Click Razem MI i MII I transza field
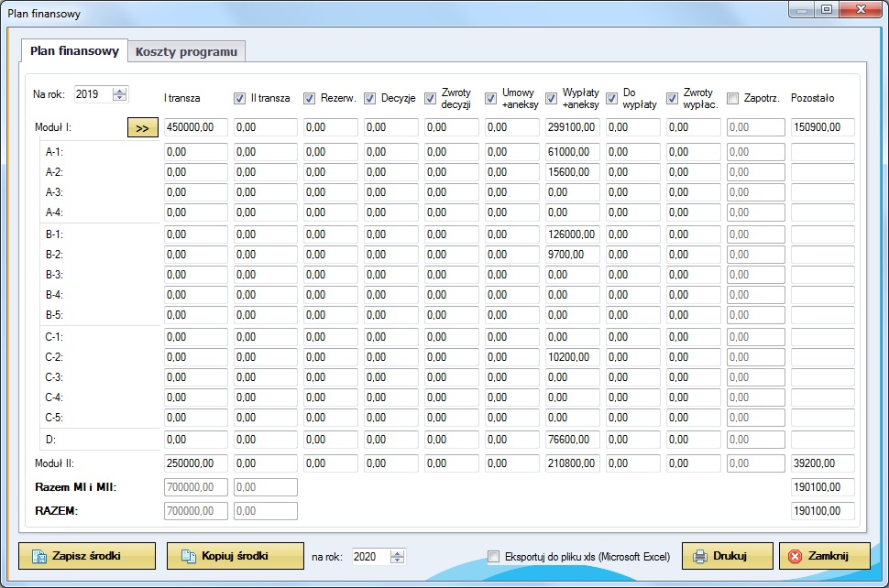 pos(195,487)
